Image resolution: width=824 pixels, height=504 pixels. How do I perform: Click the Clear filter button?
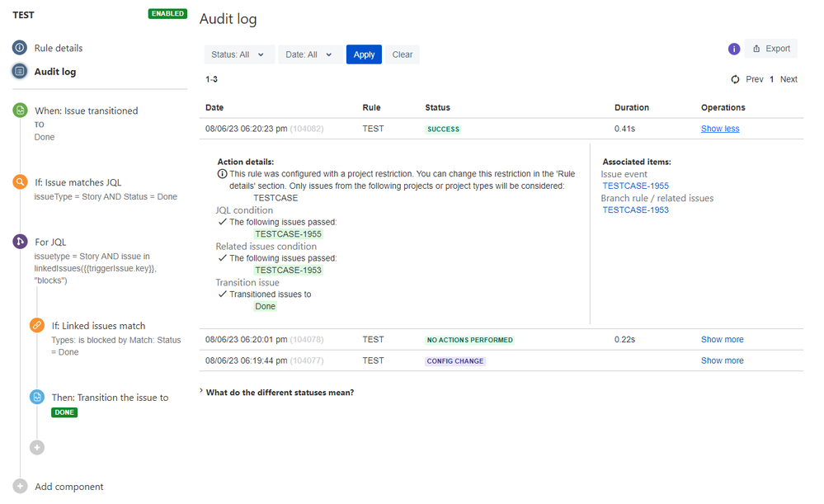click(x=402, y=54)
